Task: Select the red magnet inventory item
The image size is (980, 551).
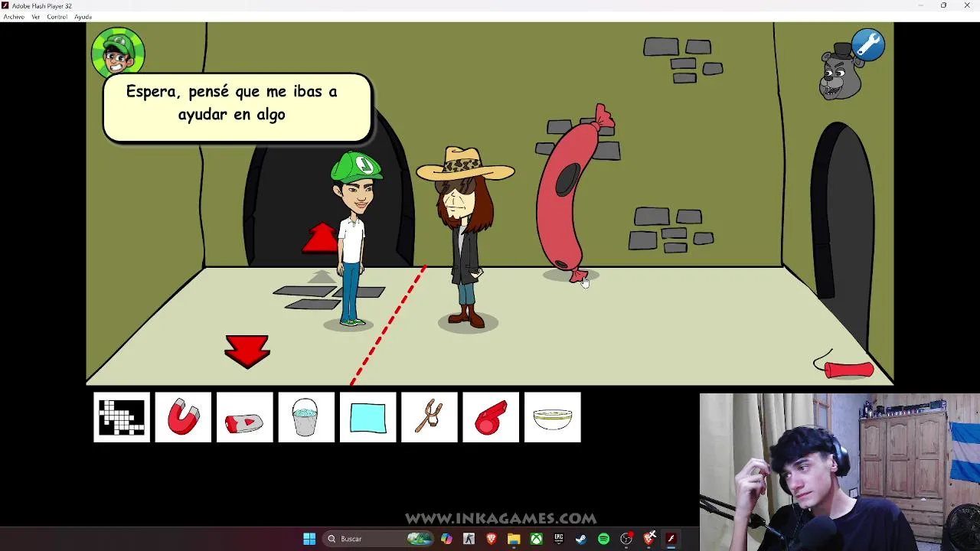Action: (x=183, y=417)
